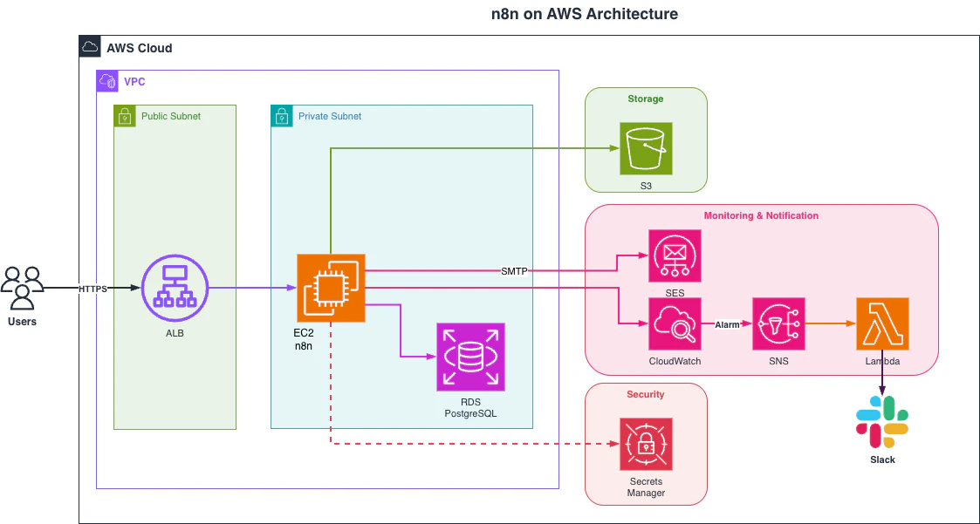Click the Alarm edge label

(727, 324)
